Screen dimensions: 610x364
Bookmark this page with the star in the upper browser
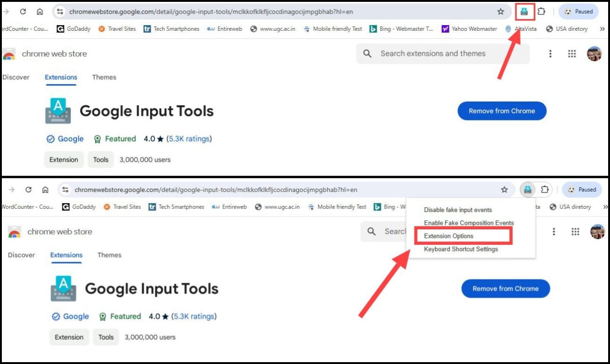[500, 12]
